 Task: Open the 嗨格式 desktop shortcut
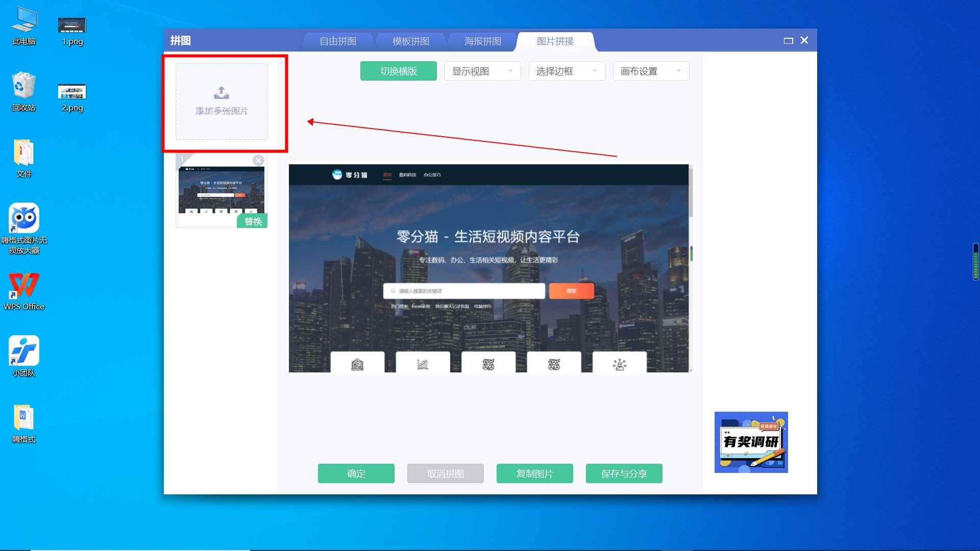coord(23,418)
